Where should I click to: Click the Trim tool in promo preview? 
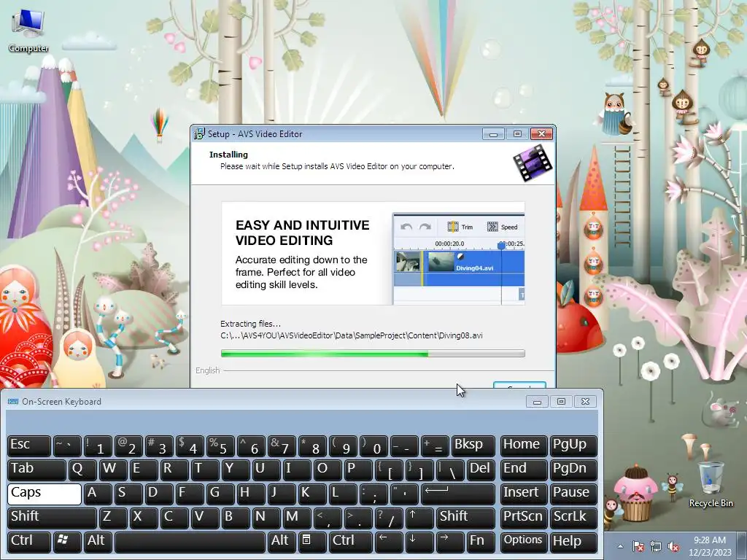click(460, 227)
